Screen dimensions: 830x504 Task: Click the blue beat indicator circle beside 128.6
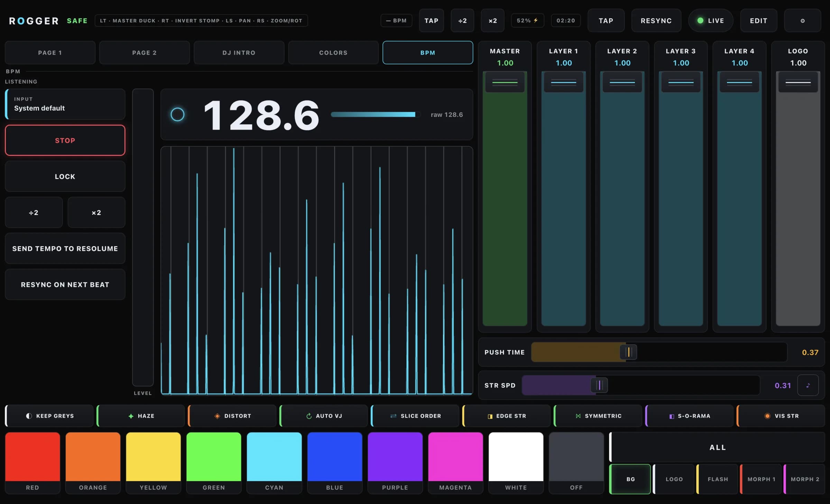click(x=177, y=114)
